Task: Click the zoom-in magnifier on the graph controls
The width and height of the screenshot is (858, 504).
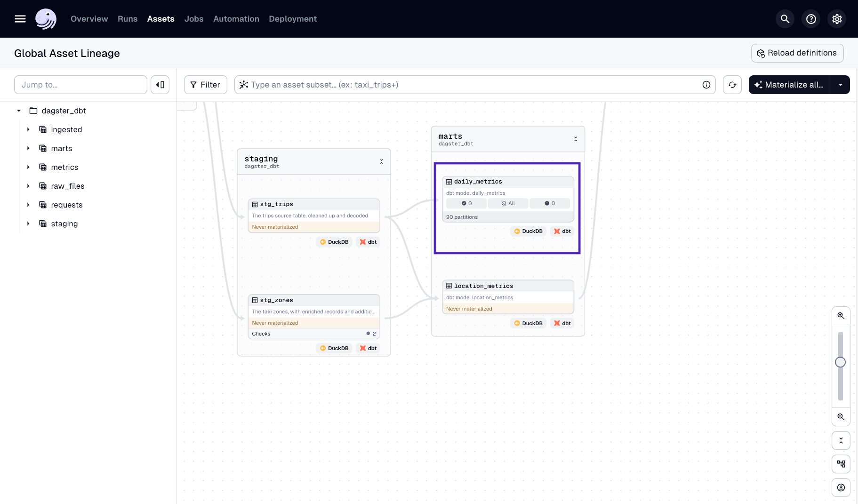Action: click(x=841, y=315)
